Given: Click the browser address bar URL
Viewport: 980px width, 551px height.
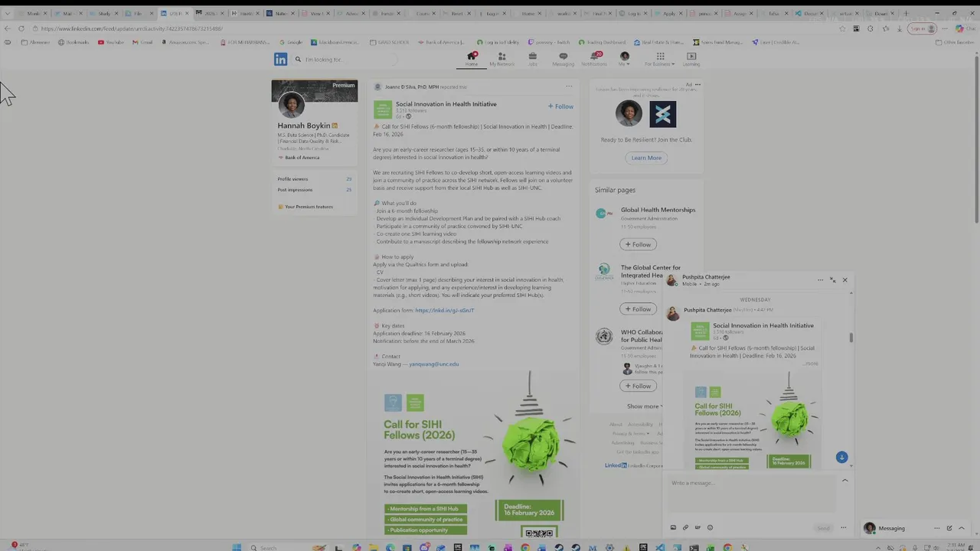Looking at the screenshot, I should [x=132, y=28].
